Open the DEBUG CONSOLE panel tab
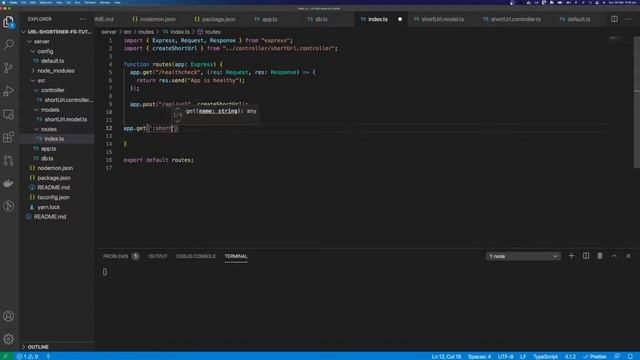 (x=196, y=256)
